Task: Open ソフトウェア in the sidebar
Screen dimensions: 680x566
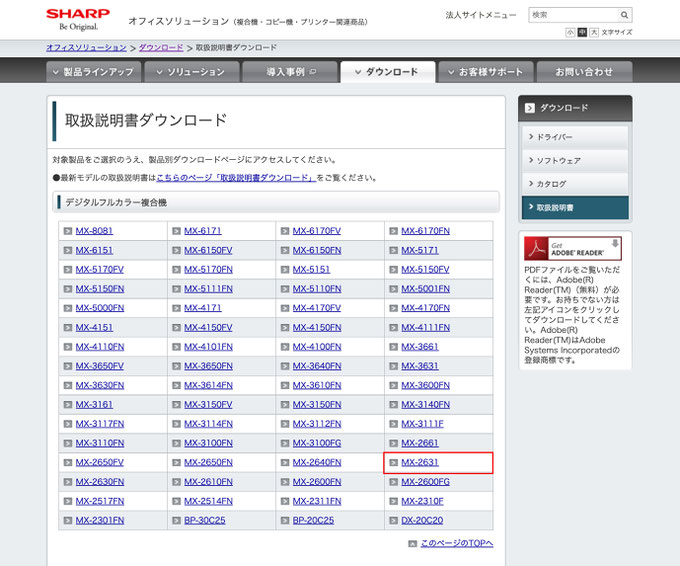Action: pos(575,160)
